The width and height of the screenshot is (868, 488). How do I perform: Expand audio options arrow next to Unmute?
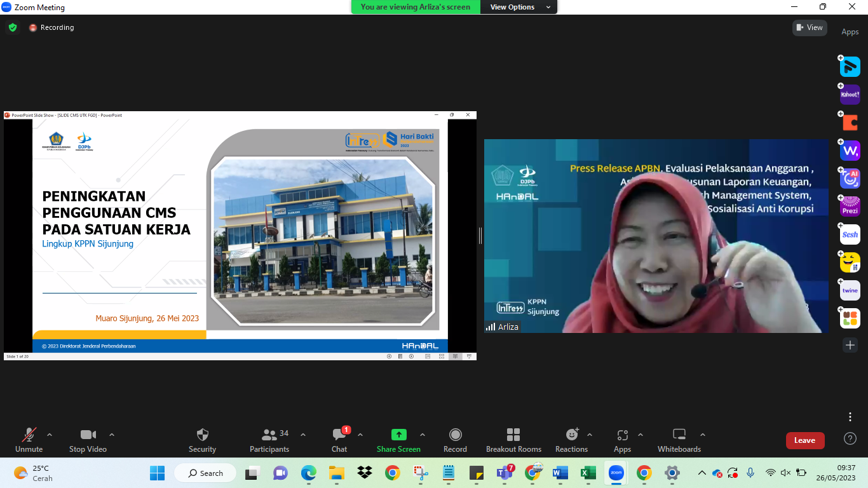[x=50, y=435]
